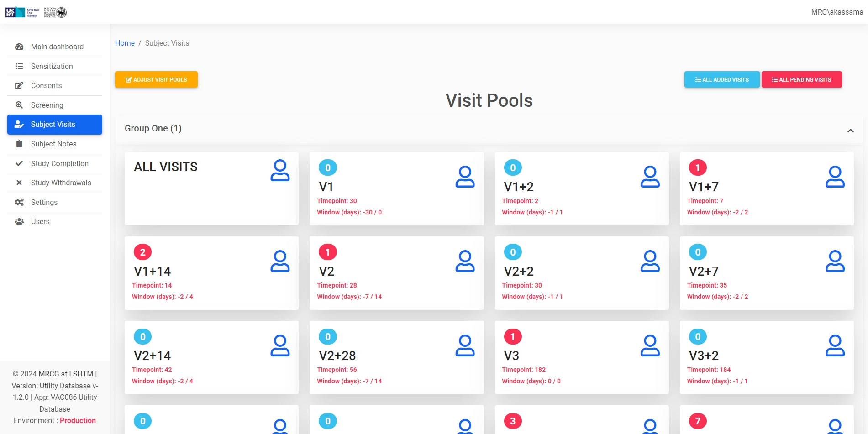The width and height of the screenshot is (868, 434).
Task: Click the user icon on the V1 card
Action: pos(465,177)
